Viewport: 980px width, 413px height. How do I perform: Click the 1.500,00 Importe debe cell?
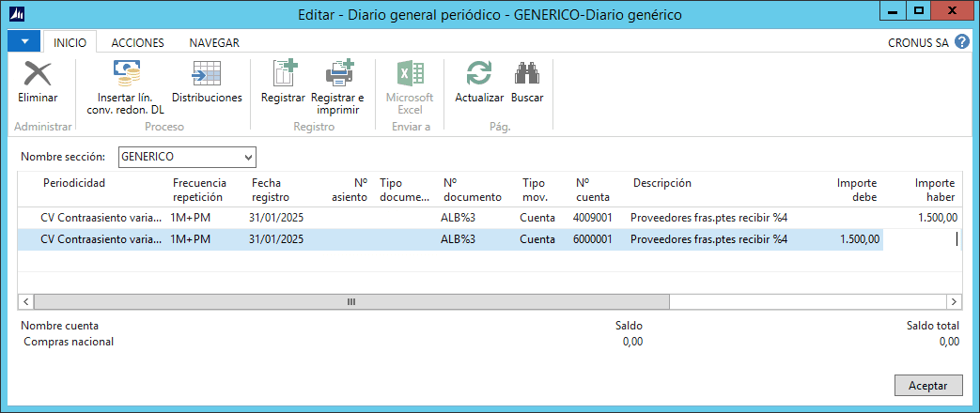click(860, 239)
